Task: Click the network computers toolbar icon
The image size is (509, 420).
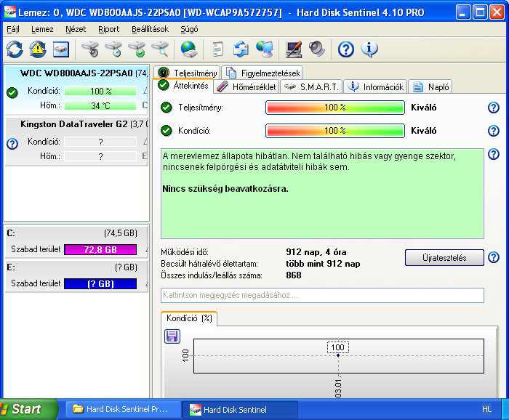Action: click(265, 49)
